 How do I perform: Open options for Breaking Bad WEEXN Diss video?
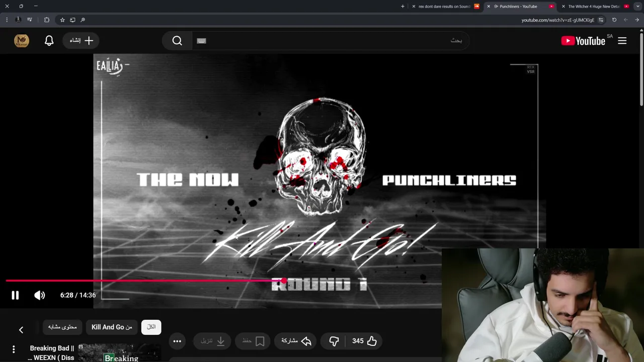click(14, 349)
